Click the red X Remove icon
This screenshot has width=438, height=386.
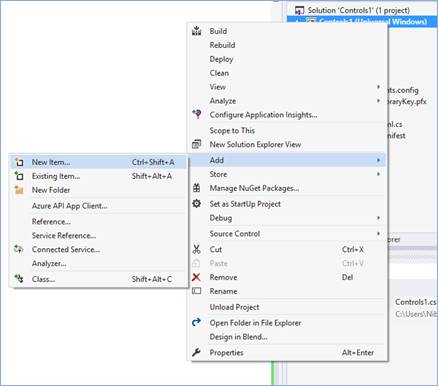coord(196,277)
